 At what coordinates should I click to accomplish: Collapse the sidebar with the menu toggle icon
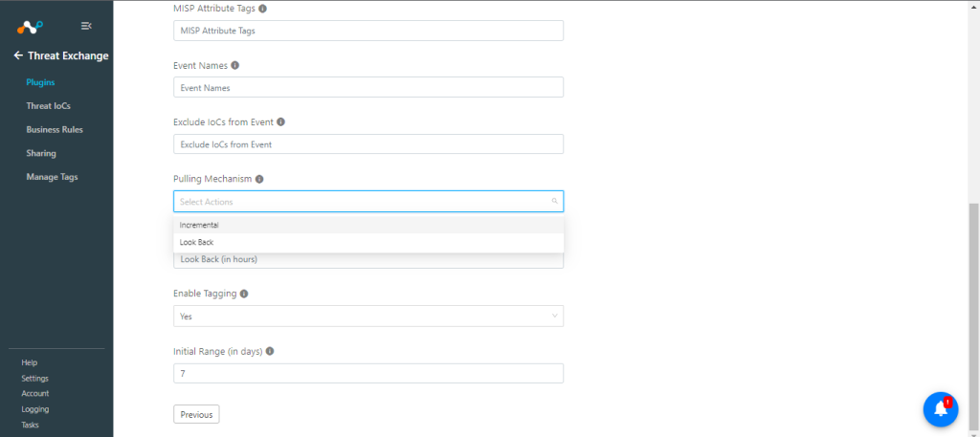(x=87, y=26)
